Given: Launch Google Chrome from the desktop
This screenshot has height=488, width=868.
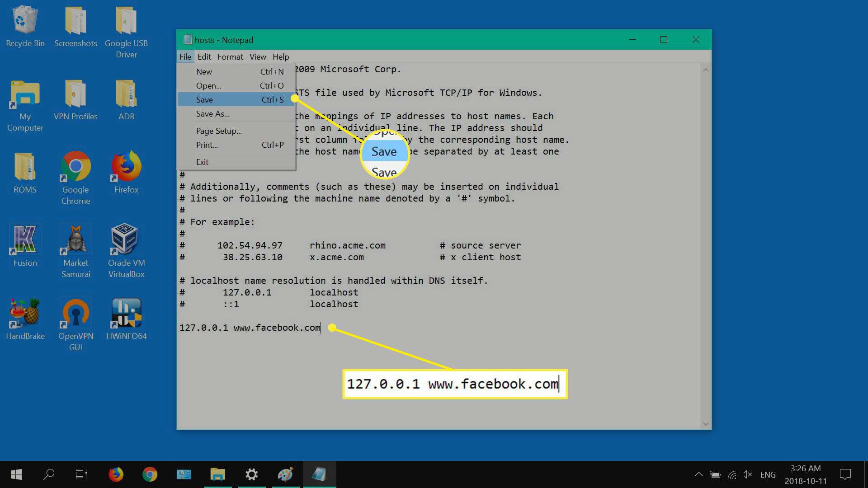Looking at the screenshot, I should pyautogui.click(x=75, y=178).
